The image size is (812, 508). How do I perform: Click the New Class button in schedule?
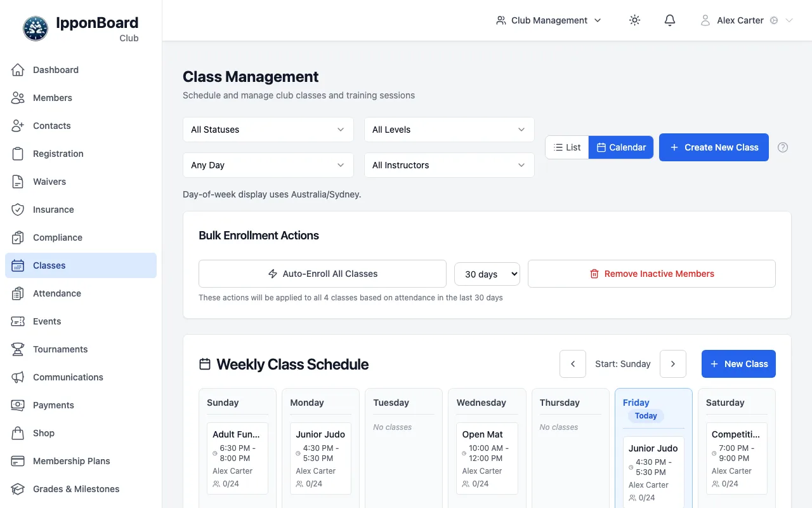pos(738,364)
